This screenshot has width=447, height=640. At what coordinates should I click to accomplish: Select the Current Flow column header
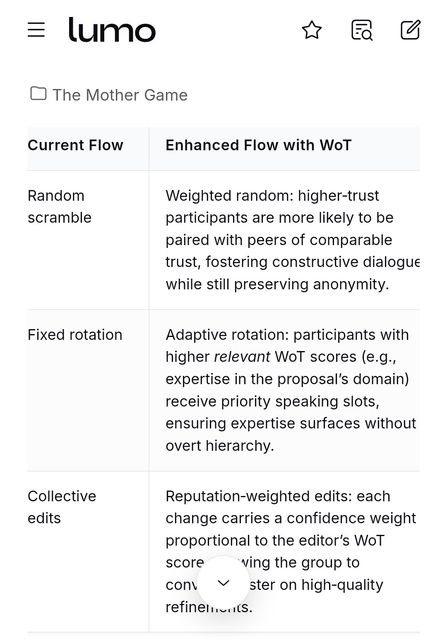(x=76, y=145)
